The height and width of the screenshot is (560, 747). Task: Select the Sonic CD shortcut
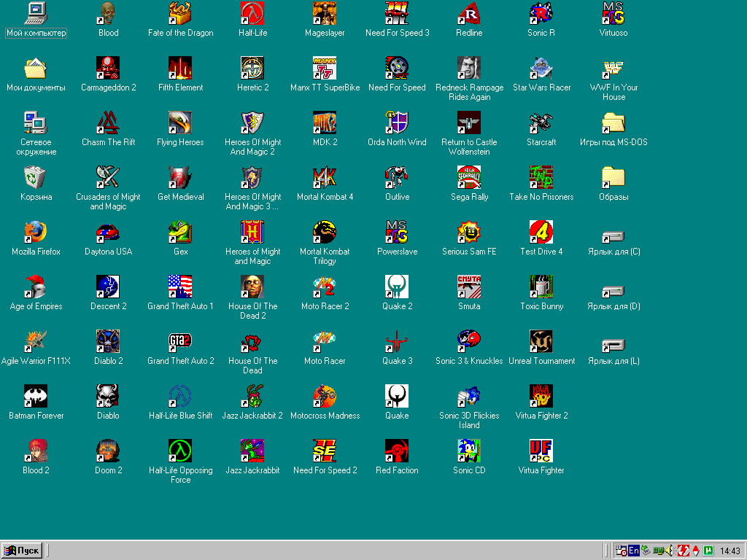click(x=469, y=451)
